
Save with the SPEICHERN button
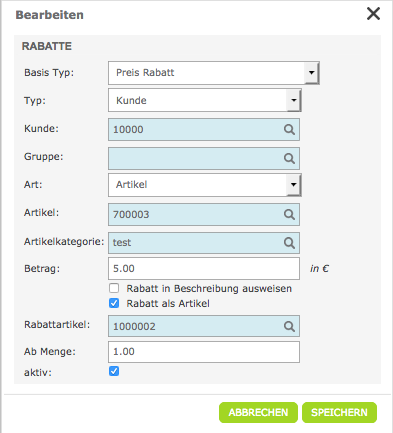pos(339,412)
